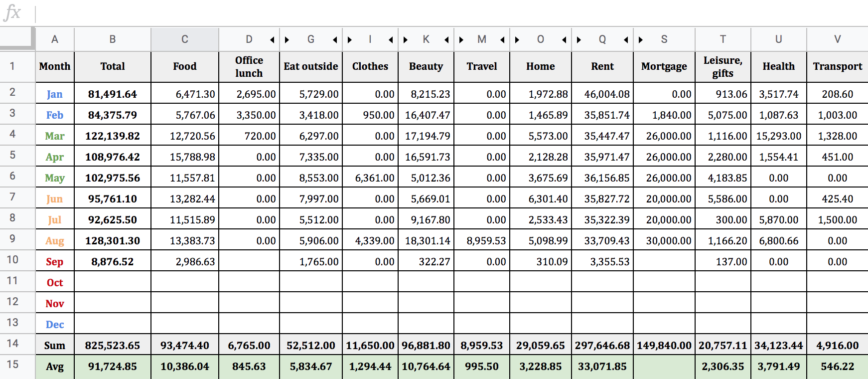
Task: Unhide column using right arrow in column S header
Action: 641,40
